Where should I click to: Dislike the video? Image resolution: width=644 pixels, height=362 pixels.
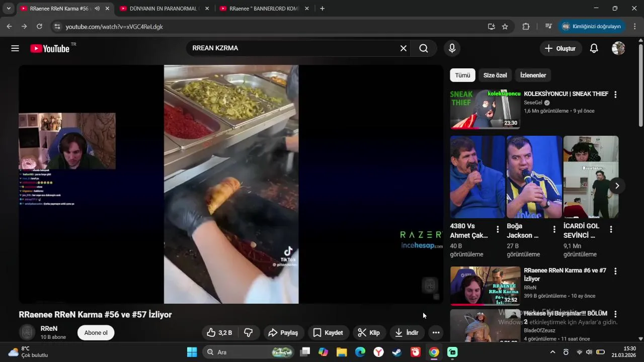[249, 332]
